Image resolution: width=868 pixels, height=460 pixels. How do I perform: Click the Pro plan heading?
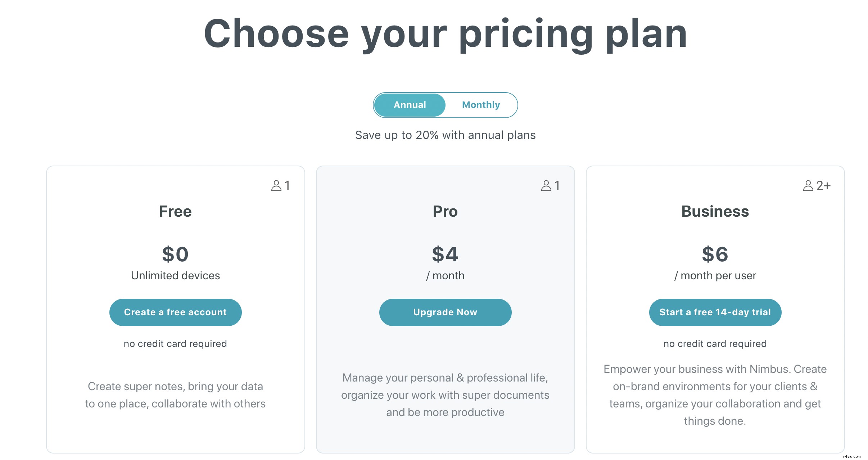tap(445, 211)
